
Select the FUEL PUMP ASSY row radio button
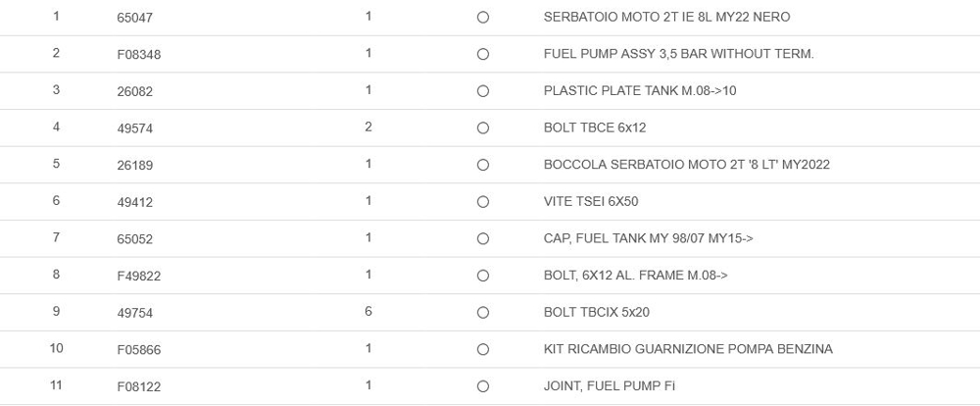point(482,55)
